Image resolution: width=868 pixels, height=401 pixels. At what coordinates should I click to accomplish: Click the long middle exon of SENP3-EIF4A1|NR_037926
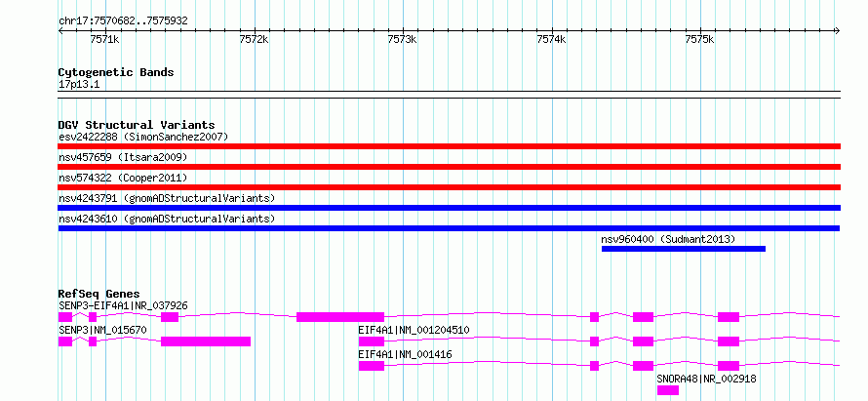pyautogui.click(x=340, y=317)
